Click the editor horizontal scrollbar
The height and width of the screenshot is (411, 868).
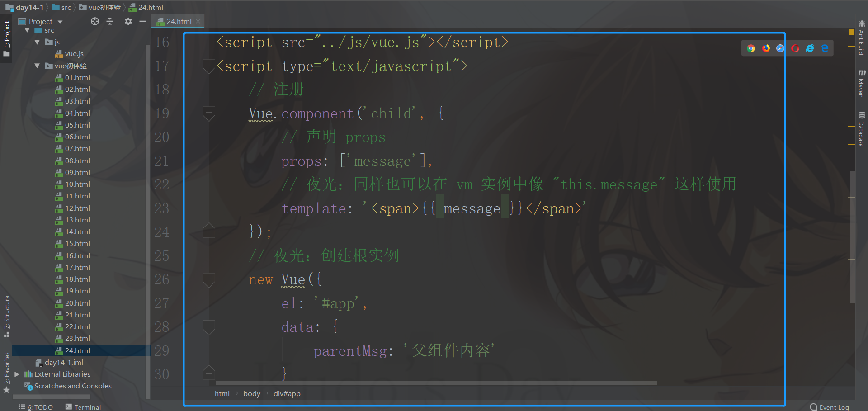click(436, 383)
